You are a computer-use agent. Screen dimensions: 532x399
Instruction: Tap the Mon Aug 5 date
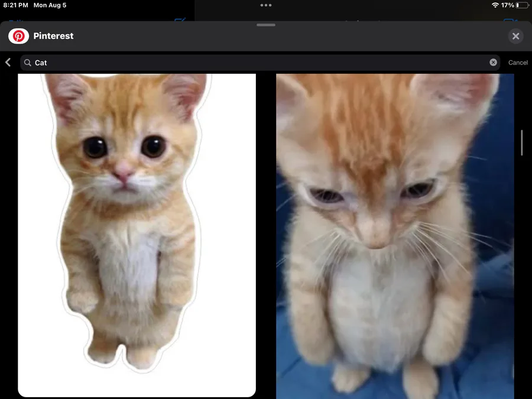[50, 5]
